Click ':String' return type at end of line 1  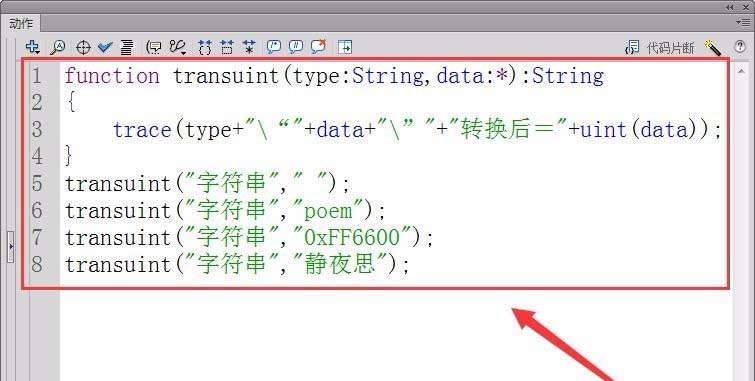(x=563, y=76)
